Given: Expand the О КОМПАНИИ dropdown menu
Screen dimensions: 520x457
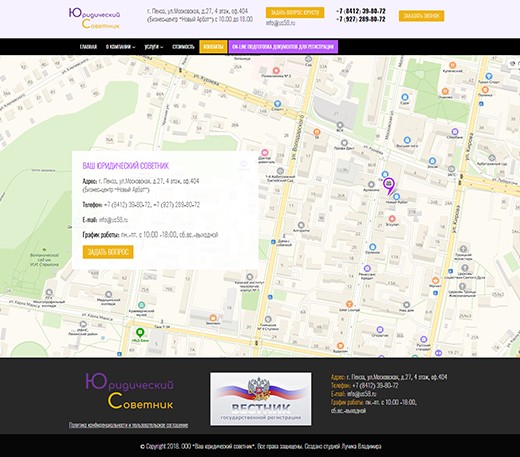Looking at the screenshot, I should pos(121,47).
